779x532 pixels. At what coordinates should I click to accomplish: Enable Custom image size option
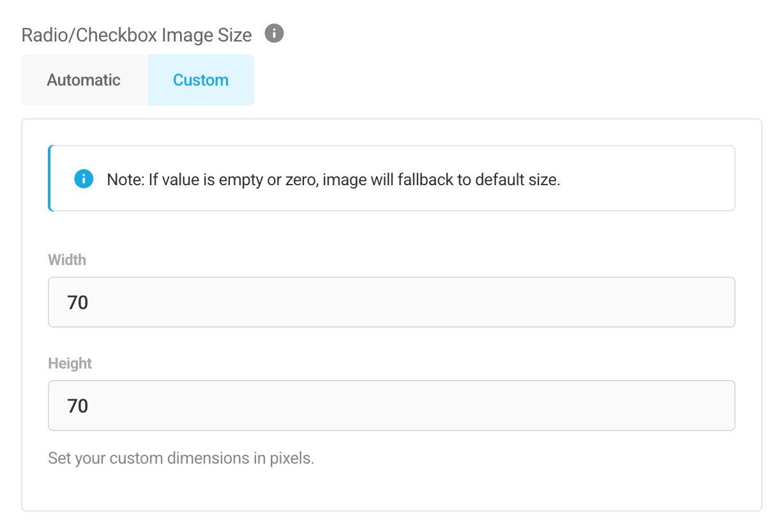(200, 79)
